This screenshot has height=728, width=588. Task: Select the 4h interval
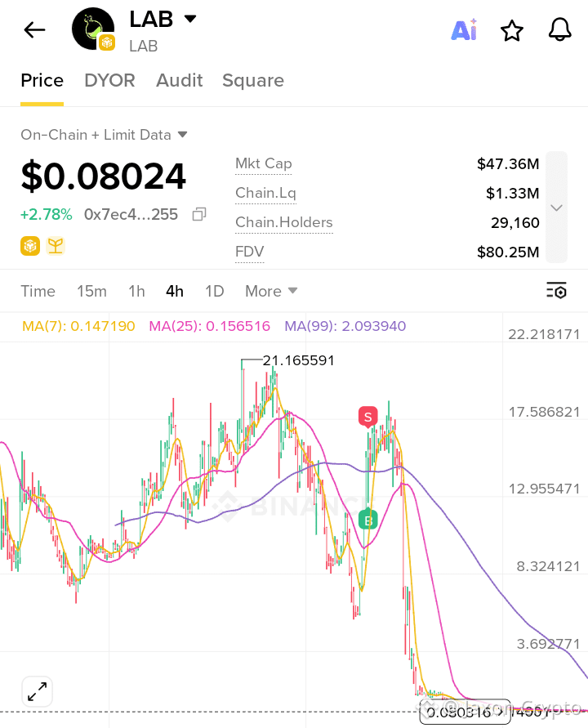[x=175, y=291]
